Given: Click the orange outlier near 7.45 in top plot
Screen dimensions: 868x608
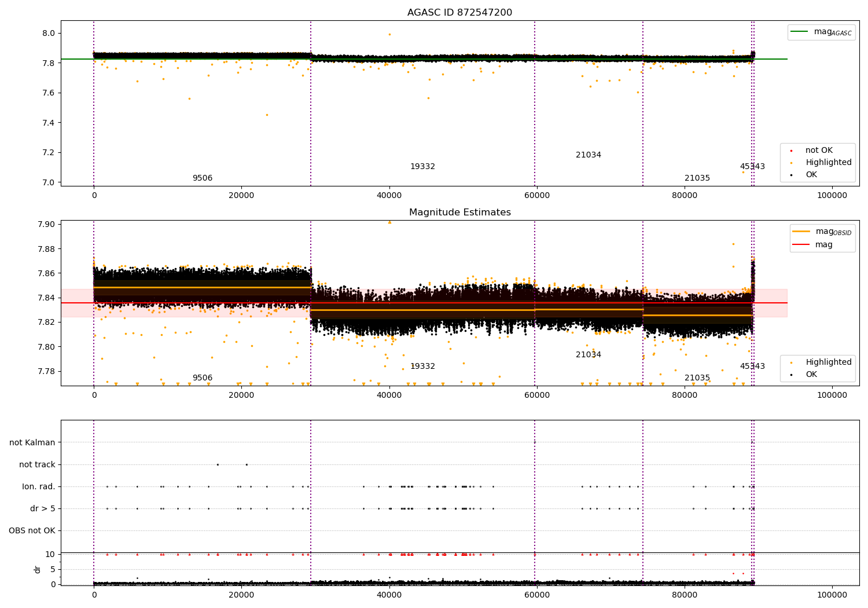Looking at the screenshot, I should (x=267, y=115).
